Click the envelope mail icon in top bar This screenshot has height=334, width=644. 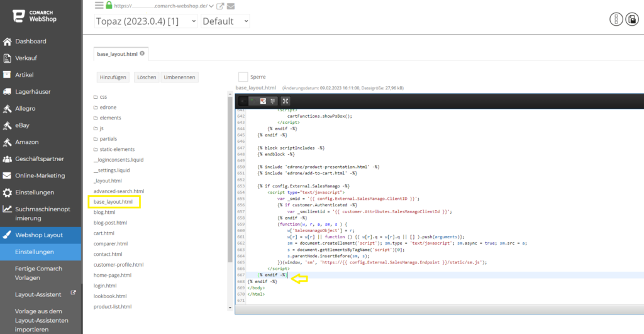pos(231,6)
